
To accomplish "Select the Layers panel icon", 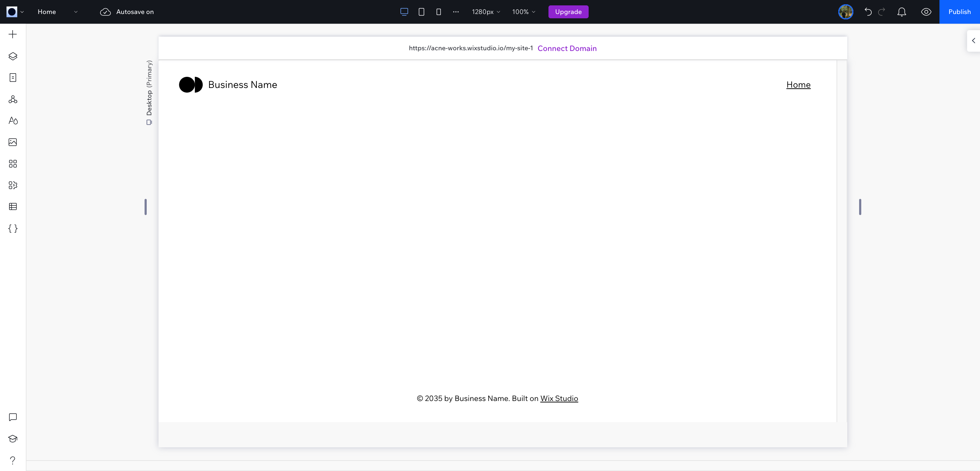I will coord(13,56).
